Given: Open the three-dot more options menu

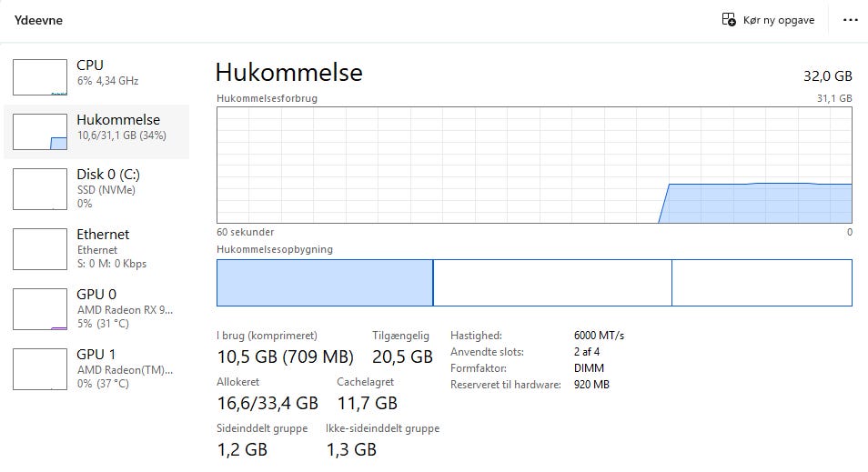Looking at the screenshot, I should coord(851,20).
